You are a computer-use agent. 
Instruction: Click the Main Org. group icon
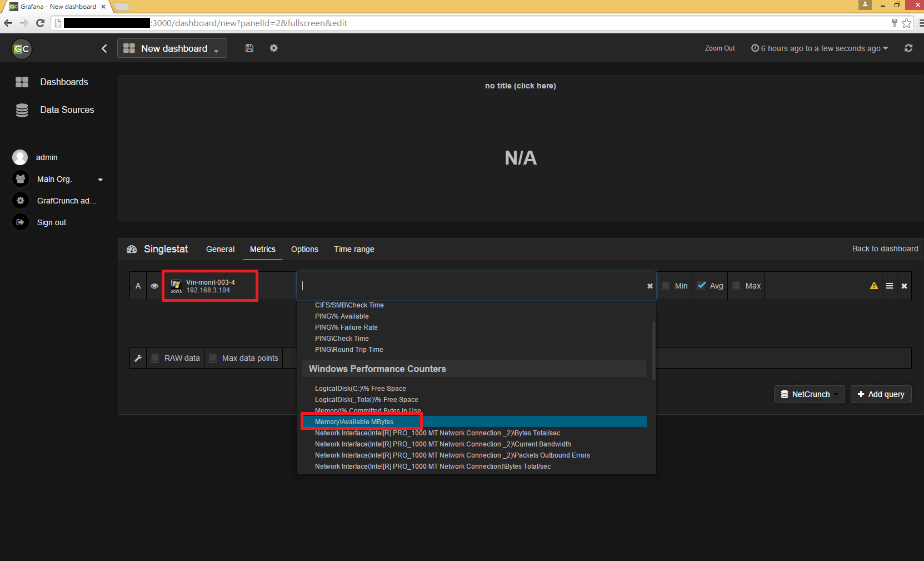pyautogui.click(x=21, y=179)
